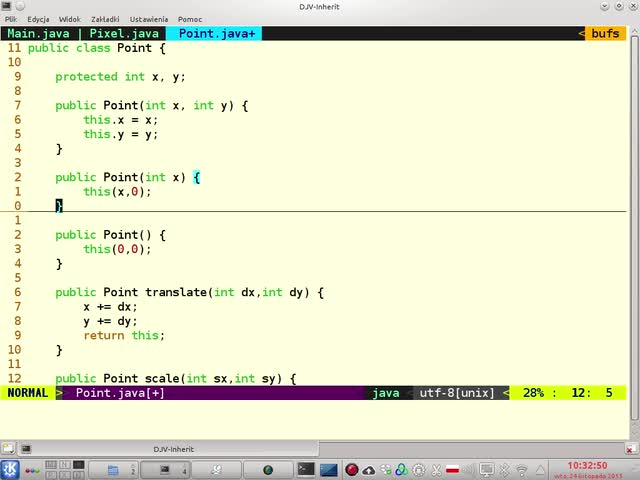Open the Bluetooth tray icon
640x480 pixels.
[504, 470]
